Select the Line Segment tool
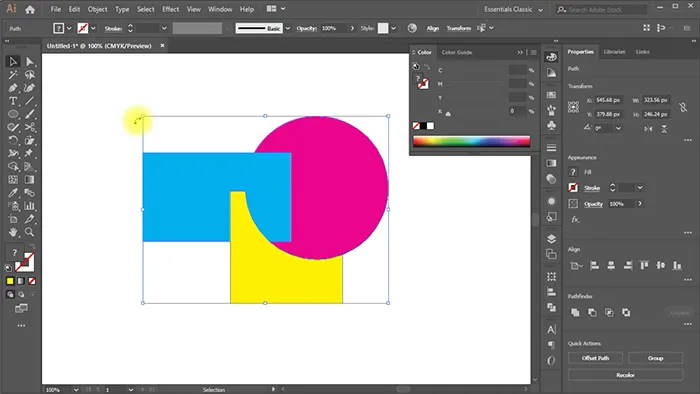 (29, 101)
